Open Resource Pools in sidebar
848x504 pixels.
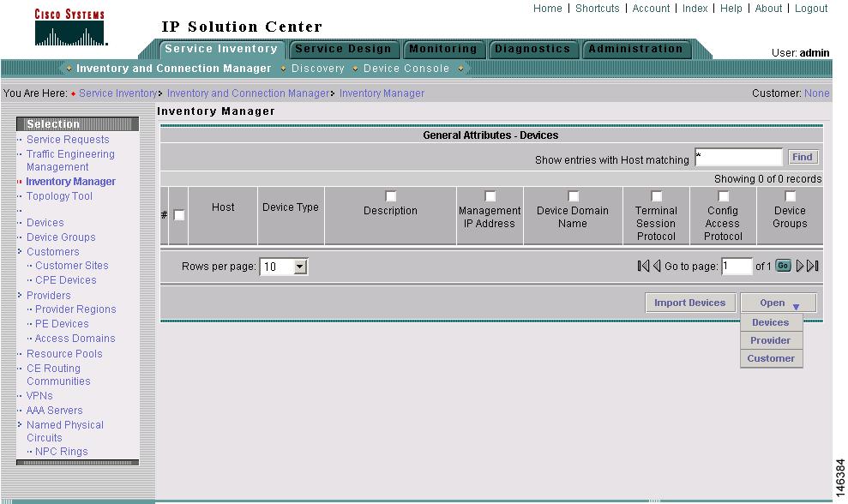64,354
